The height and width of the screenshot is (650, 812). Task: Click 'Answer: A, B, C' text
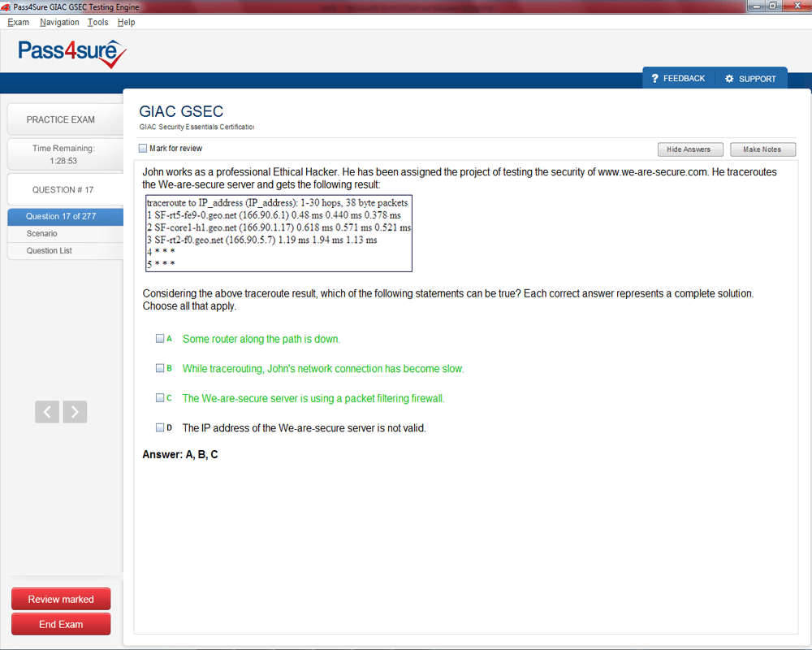click(180, 454)
